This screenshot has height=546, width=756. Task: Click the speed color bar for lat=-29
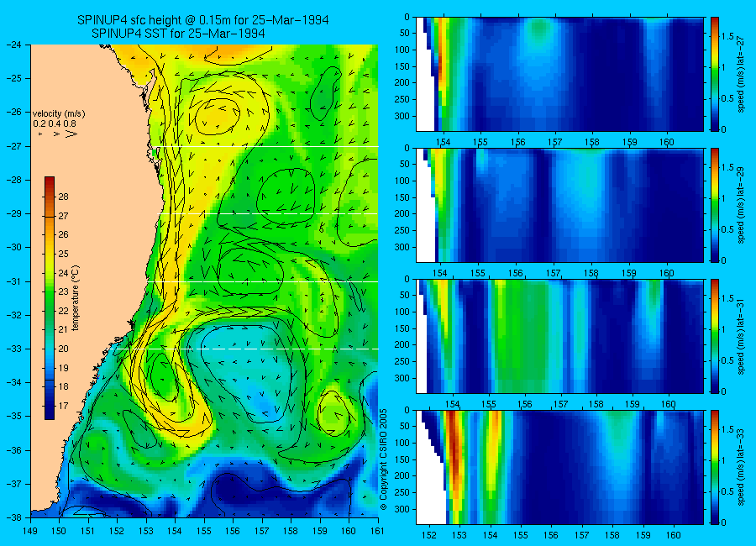click(x=715, y=205)
